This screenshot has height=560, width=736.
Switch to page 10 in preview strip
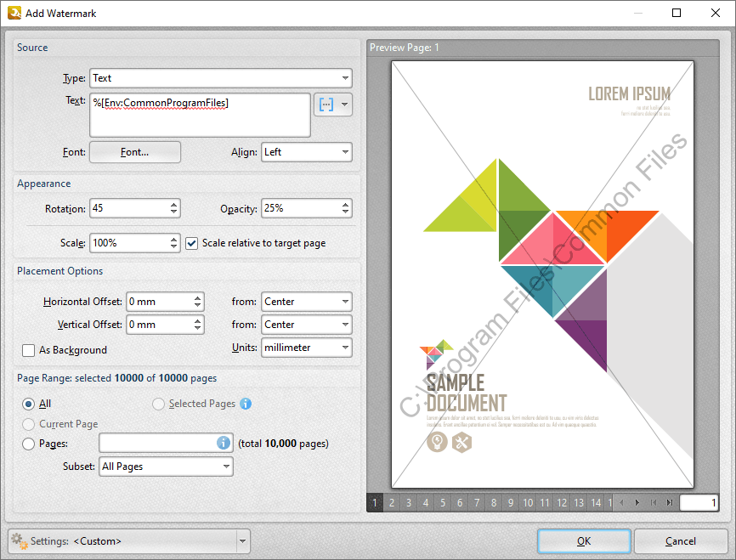click(x=528, y=503)
